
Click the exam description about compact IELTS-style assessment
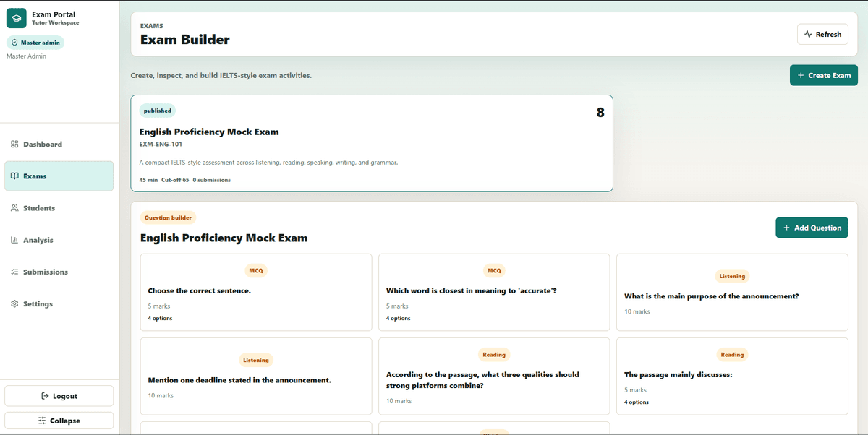pos(268,163)
